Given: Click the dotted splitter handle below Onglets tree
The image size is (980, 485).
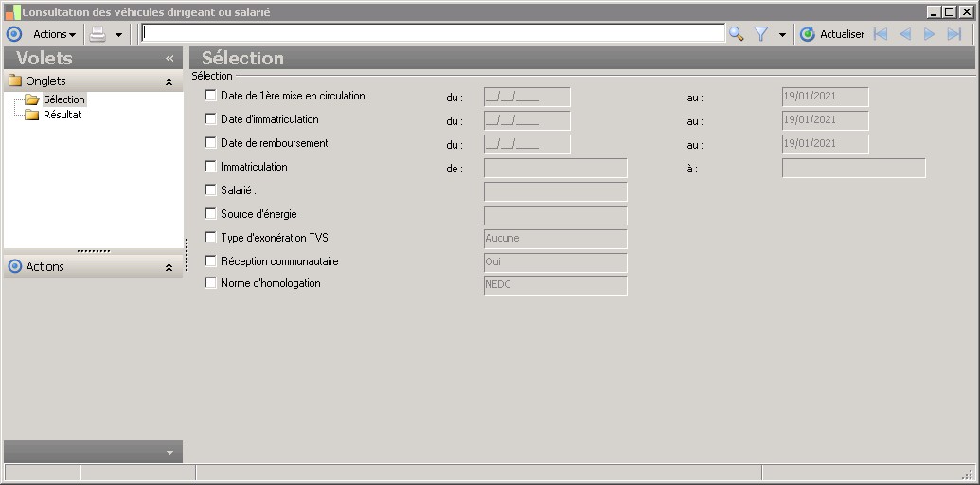Looking at the screenshot, I should point(94,251).
